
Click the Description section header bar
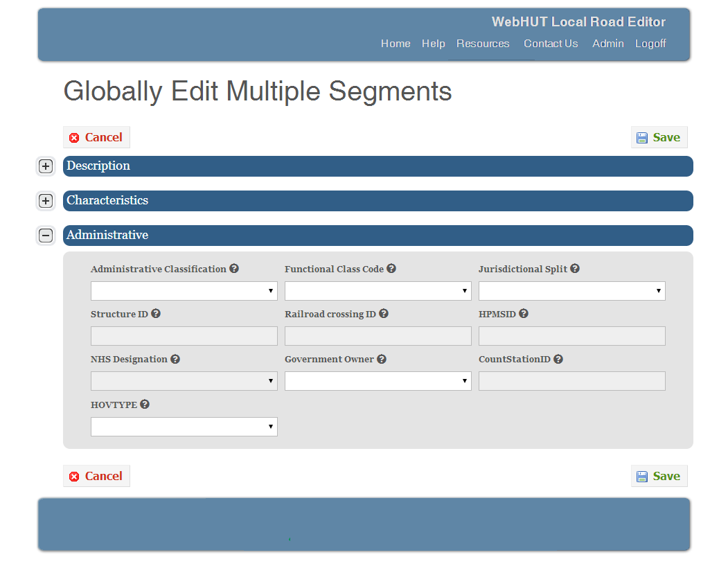click(x=378, y=166)
